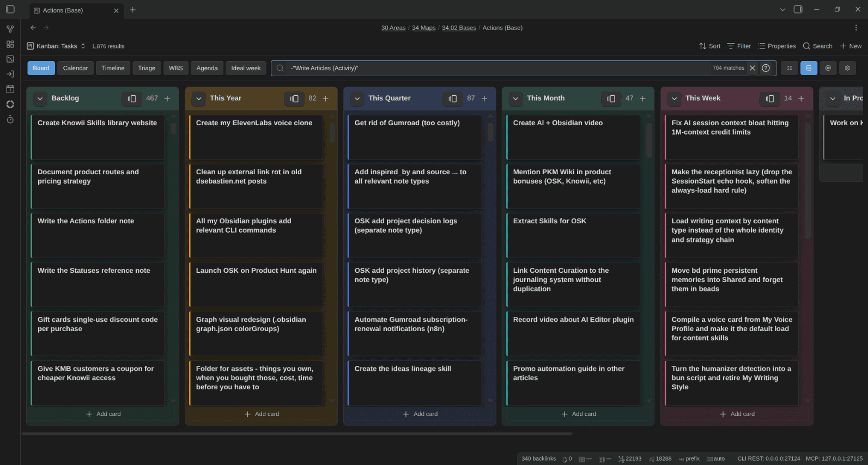Open the calendar ribbon icon
This screenshot has width=868, height=465.
click(x=10, y=89)
